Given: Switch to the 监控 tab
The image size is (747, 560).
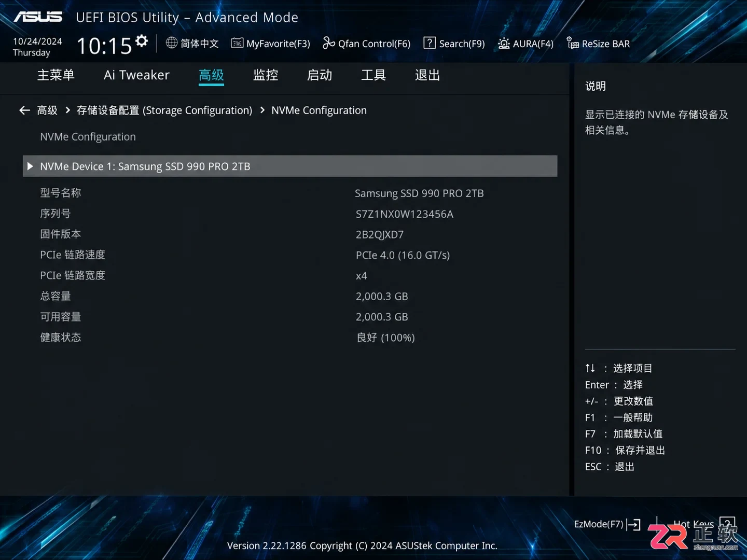Looking at the screenshot, I should pyautogui.click(x=266, y=75).
